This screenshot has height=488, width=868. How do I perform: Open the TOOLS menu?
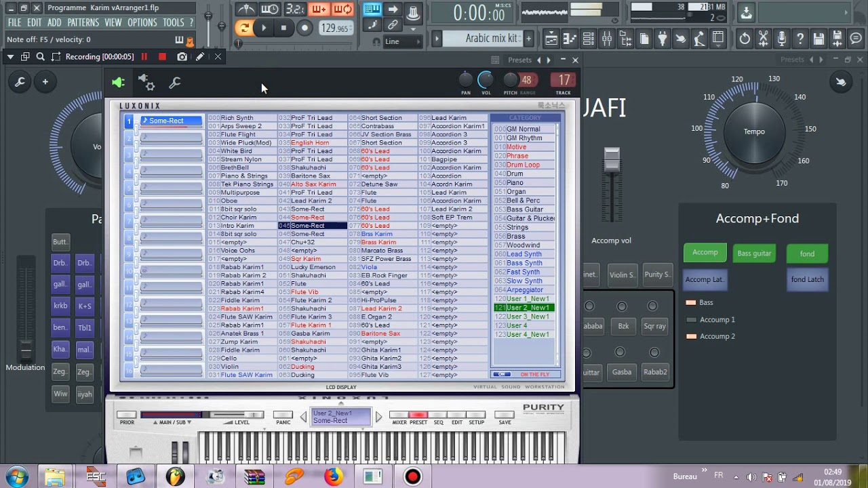tap(173, 22)
